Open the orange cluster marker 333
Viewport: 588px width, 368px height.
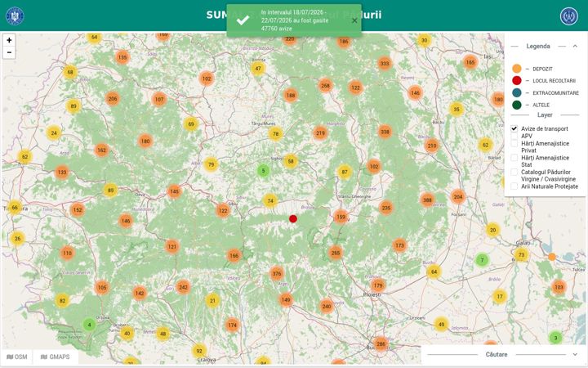(x=385, y=64)
